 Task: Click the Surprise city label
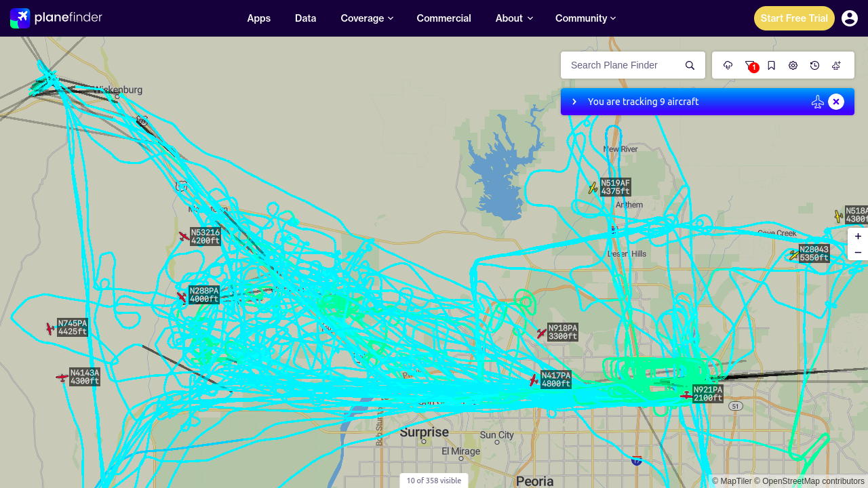[x=425, y=432]
